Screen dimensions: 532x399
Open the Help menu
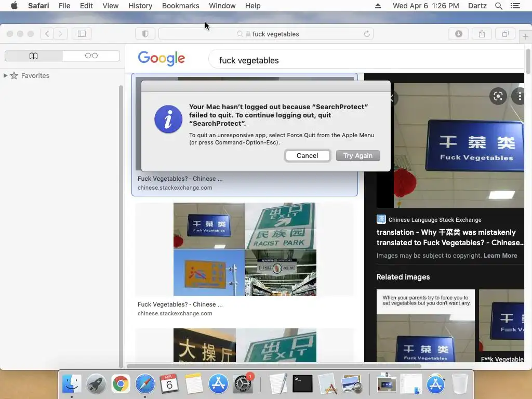click(x=253, y=6)
